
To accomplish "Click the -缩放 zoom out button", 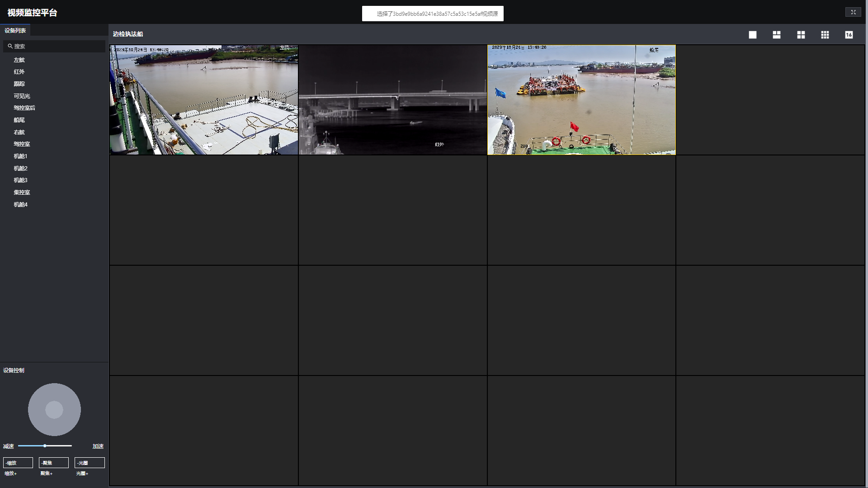I will coord(18,463).
